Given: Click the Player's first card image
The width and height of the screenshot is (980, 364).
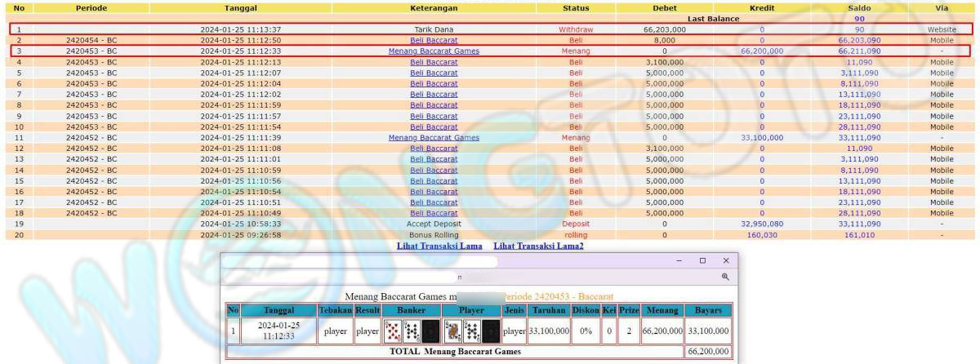Looking at the screenshot, I should tap(452, 331).
